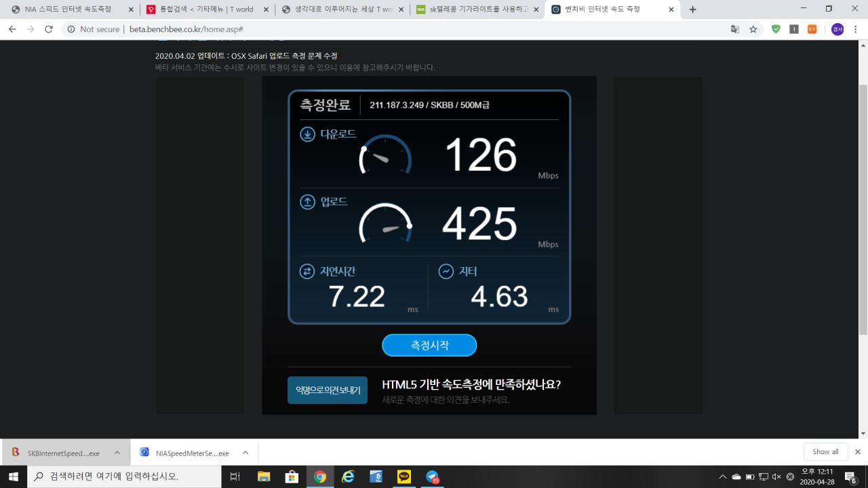Image resolution: width=868 pixels, height=488 pixels.
Task: Expand options for SKBInternetSpeed exe download
Action: coord(117,452)
